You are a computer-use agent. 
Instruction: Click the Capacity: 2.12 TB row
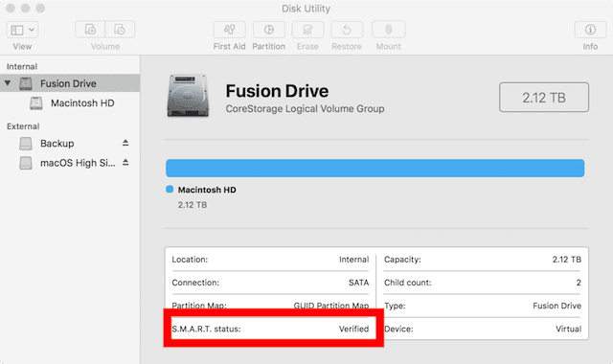[483, 260]
